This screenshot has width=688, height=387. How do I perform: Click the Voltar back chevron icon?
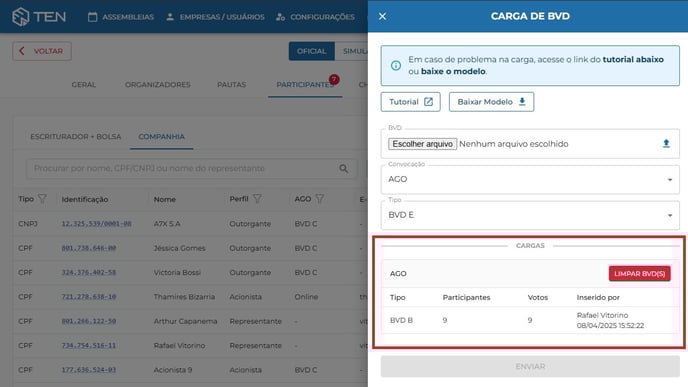pyautogui.click(x=22, y=51)
